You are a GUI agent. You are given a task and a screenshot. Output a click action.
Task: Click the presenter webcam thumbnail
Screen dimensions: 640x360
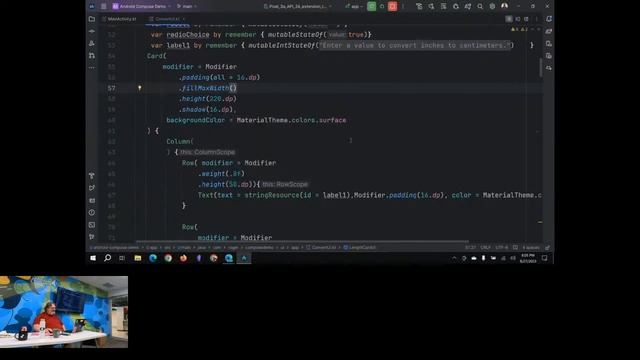pyautogui.click(x=64, y=312)
